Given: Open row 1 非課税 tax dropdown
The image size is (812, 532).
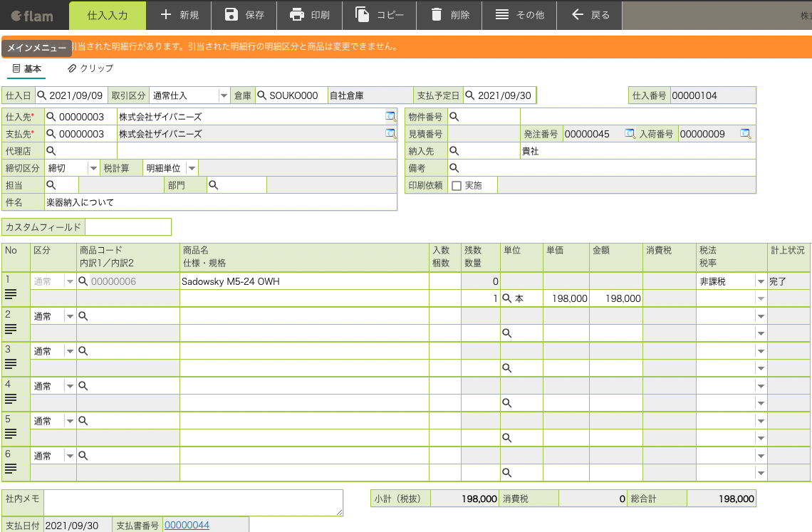Looking at the screenshot, I should [761, 281].
